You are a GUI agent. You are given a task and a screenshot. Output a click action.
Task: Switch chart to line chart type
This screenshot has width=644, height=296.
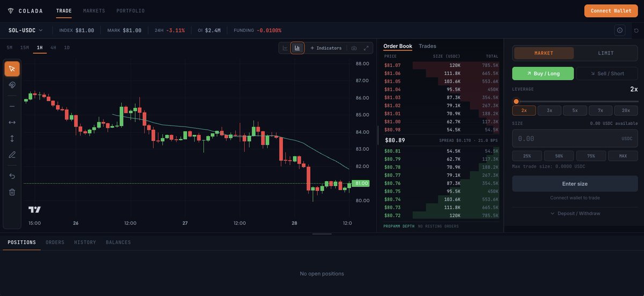(286, 48)
